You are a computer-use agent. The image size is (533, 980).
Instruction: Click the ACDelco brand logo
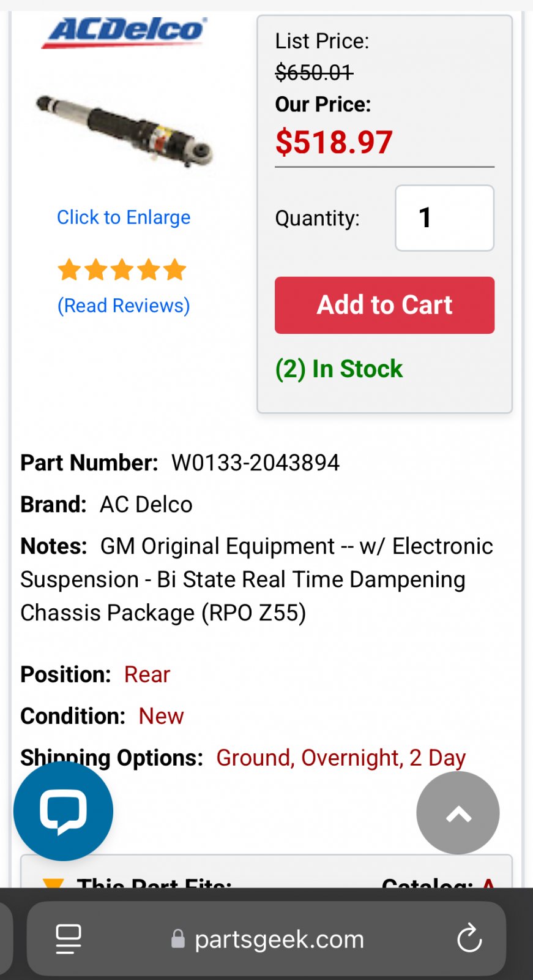pyautogui.click(x=125, y=31)
